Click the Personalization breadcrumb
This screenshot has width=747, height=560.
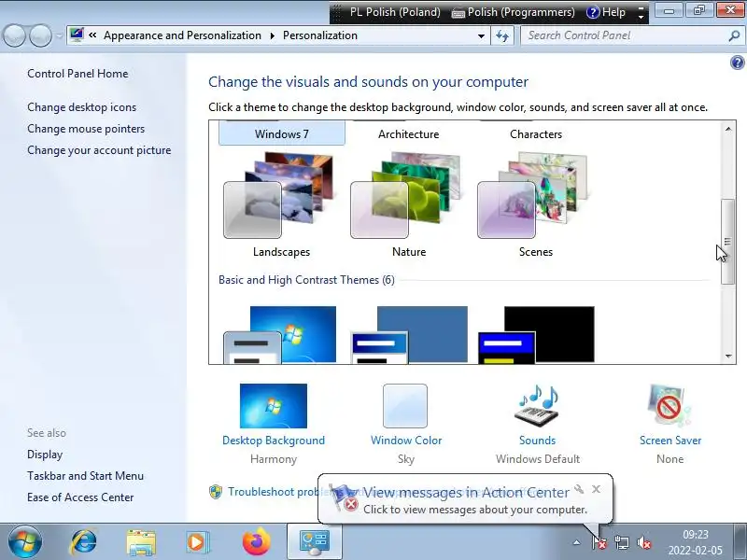[x=320, y=35]
